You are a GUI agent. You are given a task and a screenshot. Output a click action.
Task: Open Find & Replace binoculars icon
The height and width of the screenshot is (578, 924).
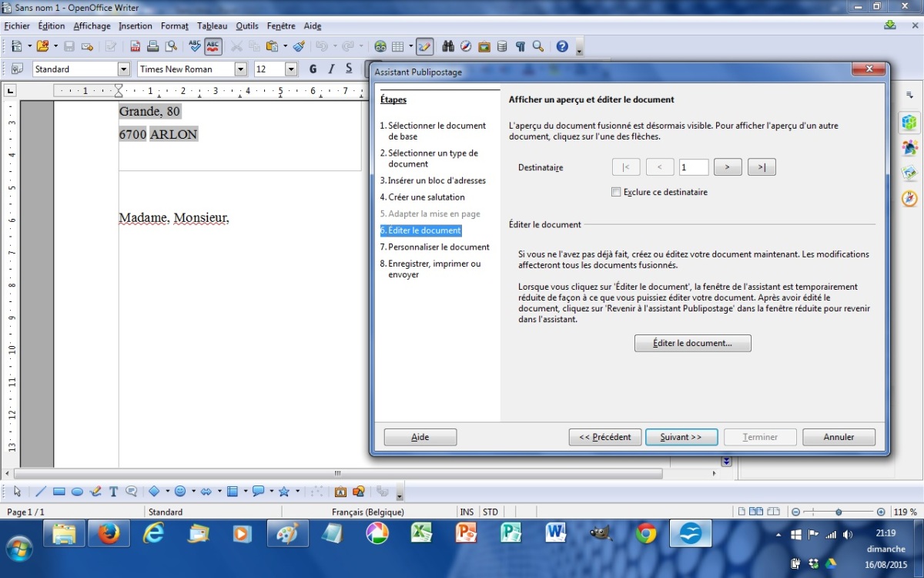tap(448, 46)
